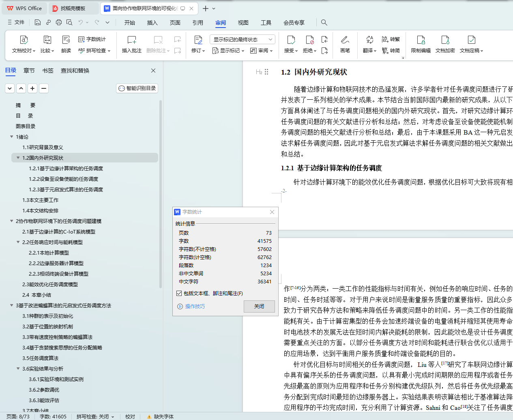Click 缺失字体 in the status bar
Viewport: 513px width, 420px height.
coord(161,416)
